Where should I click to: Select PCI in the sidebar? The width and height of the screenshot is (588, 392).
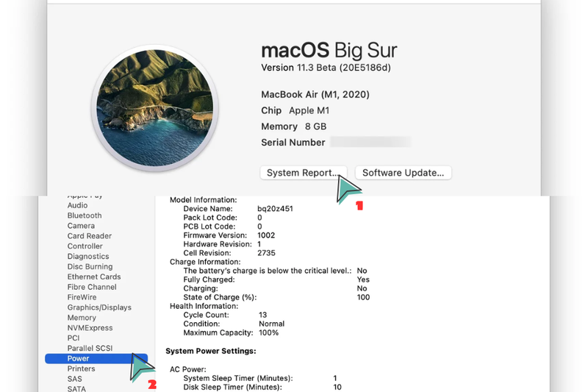(73, 338)
